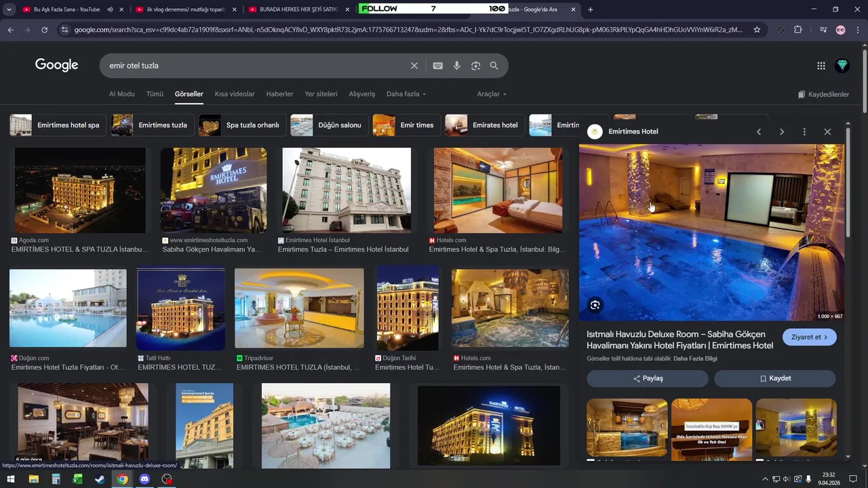Open the Google apps grid
This screenshot has height=488, width=868.
(821, 66)
